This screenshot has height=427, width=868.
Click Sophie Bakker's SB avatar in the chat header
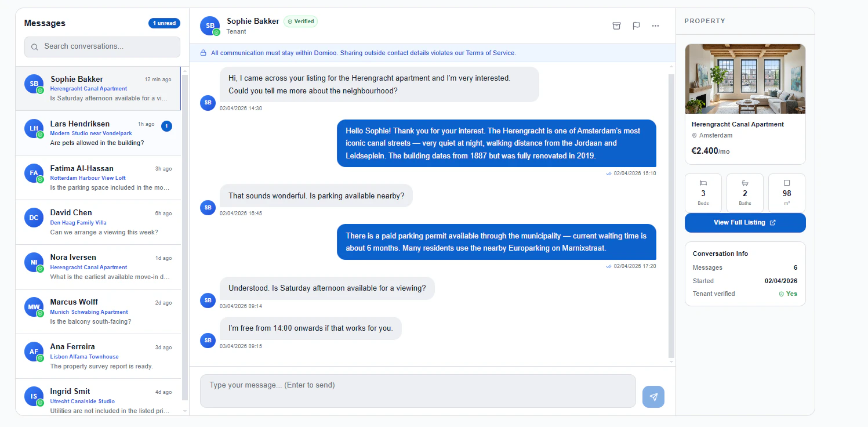click(x=209, y=26)
